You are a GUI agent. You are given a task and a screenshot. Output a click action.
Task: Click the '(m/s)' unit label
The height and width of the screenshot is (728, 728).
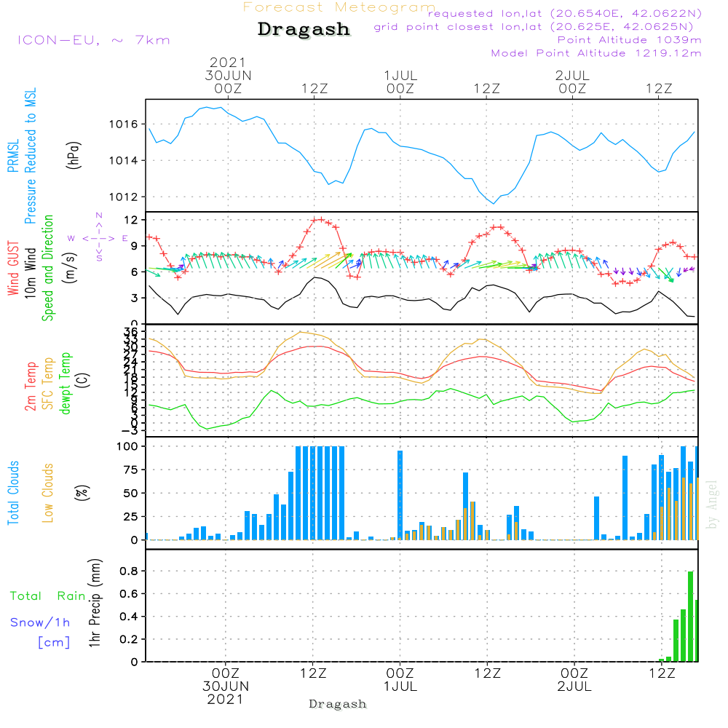(70, 268)
